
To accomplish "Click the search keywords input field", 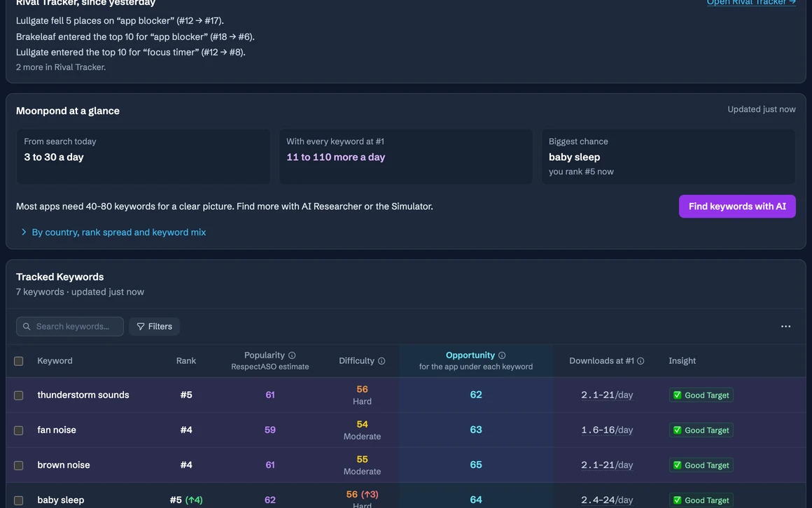I will point(70,326).
